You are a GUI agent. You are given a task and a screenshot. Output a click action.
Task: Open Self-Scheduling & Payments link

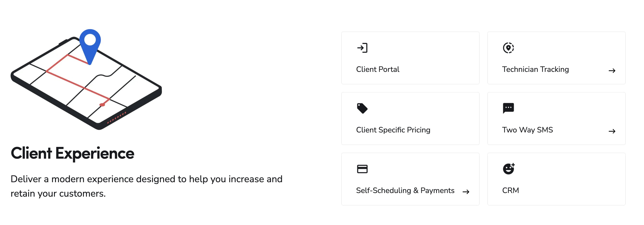tap(405, 190)
